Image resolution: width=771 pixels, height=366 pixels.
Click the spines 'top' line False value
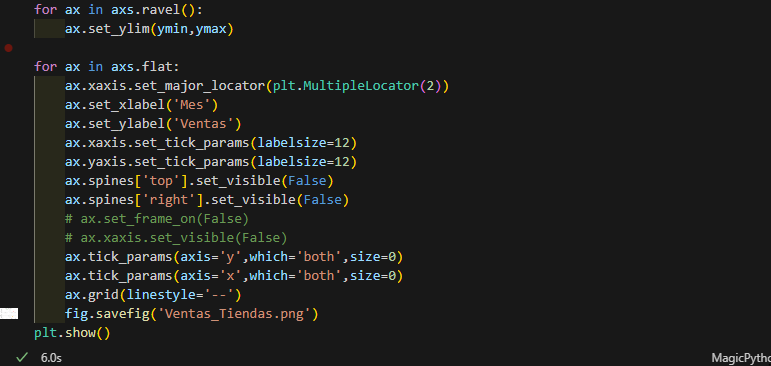tap(307, 181)
